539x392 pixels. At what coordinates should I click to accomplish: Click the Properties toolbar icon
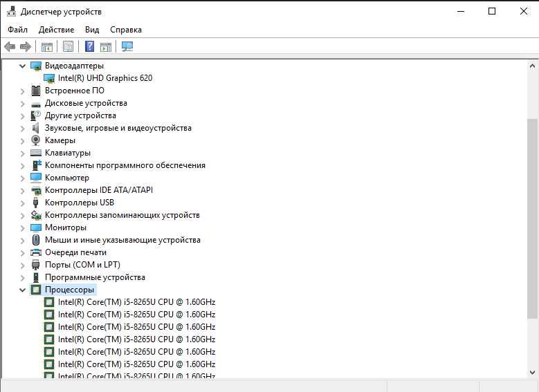(68, 46)
